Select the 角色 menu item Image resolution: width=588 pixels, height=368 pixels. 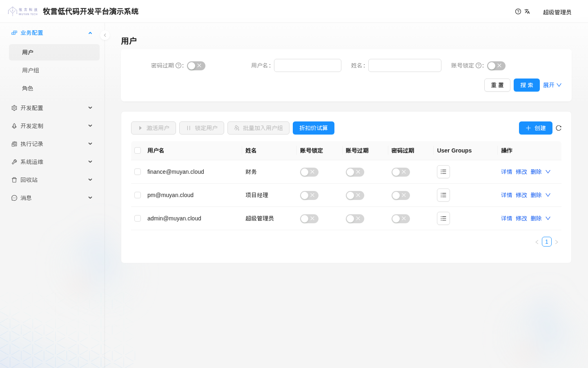(x=54, y=88)
